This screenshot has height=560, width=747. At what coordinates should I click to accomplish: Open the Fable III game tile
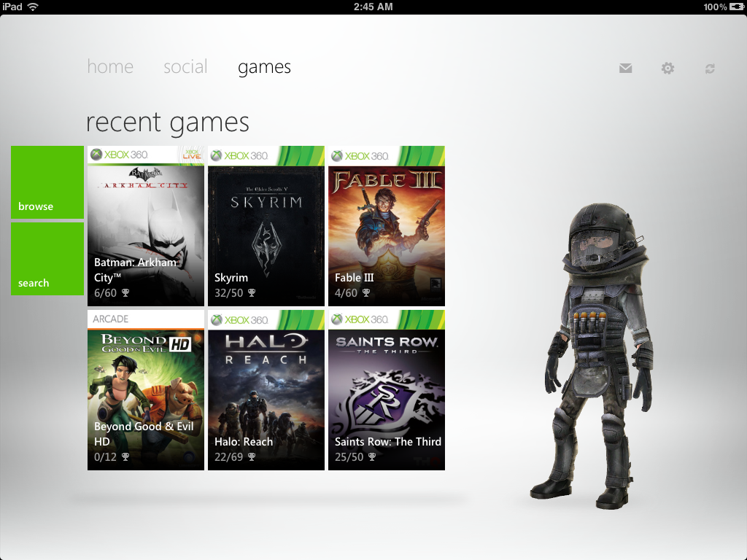pos(387,226)
